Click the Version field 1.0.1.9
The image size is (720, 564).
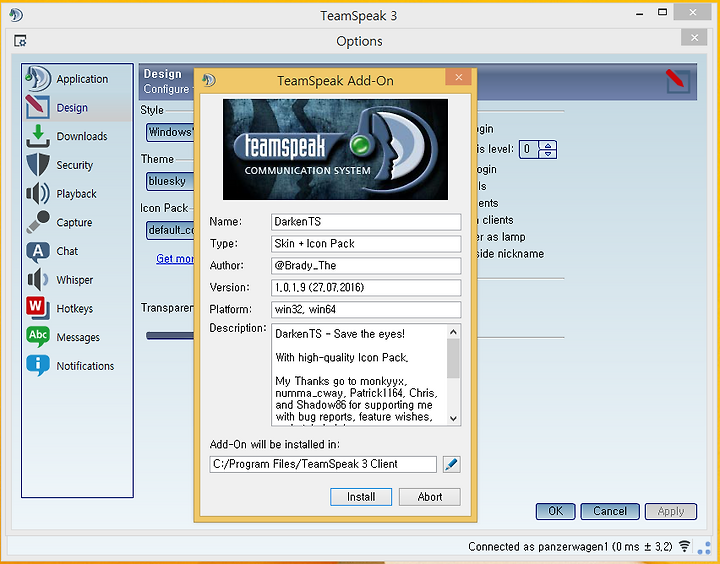point(366,288)
